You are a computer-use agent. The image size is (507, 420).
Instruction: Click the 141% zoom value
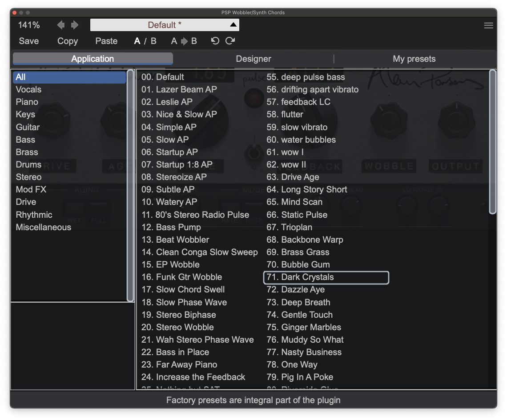tap(29, 25)
